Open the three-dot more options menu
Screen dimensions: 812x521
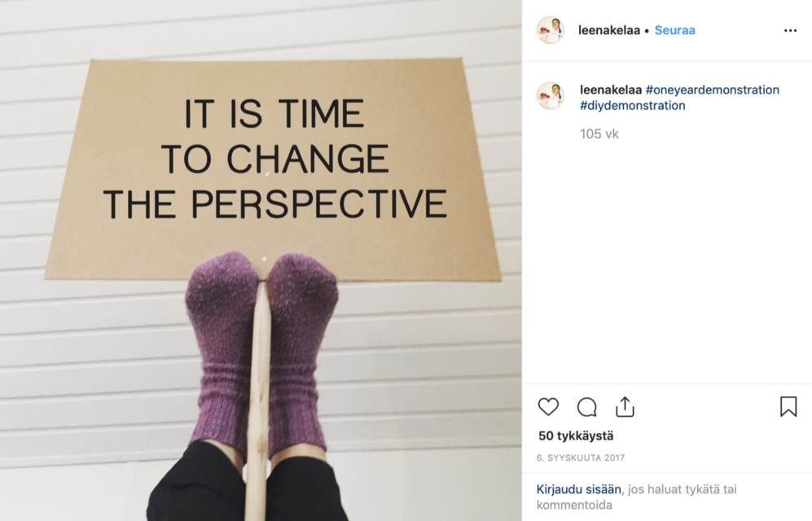[790, 30]
